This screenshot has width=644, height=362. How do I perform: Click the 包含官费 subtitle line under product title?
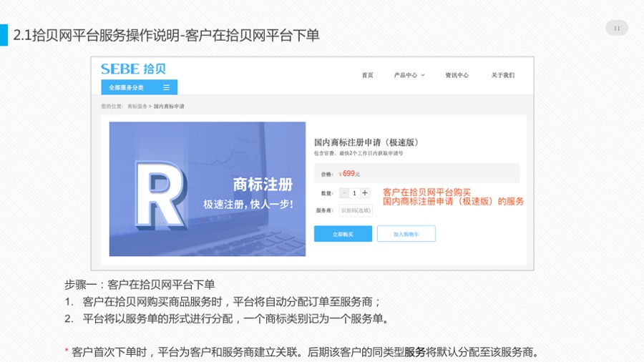(x=358, y=153)
